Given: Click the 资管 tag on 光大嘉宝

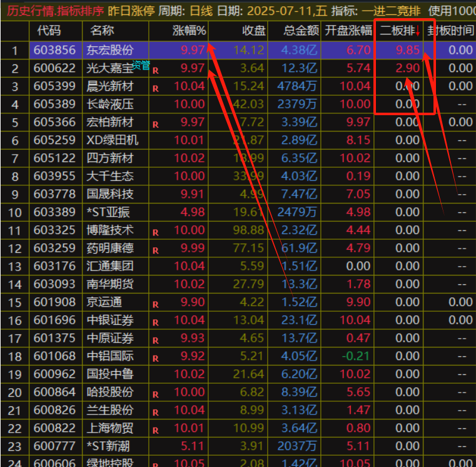Looking at the screenshot, I should click(x=141, y=64).
